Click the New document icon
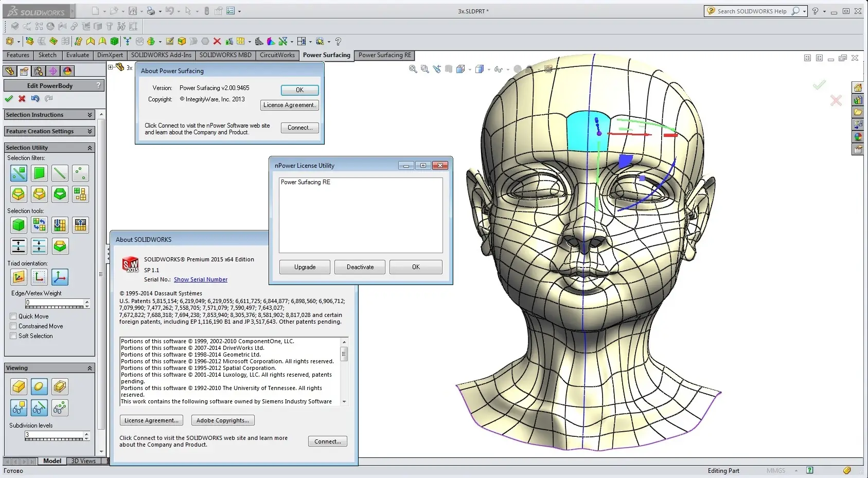The height and width of the screenshot is (478, 868). 95,11
